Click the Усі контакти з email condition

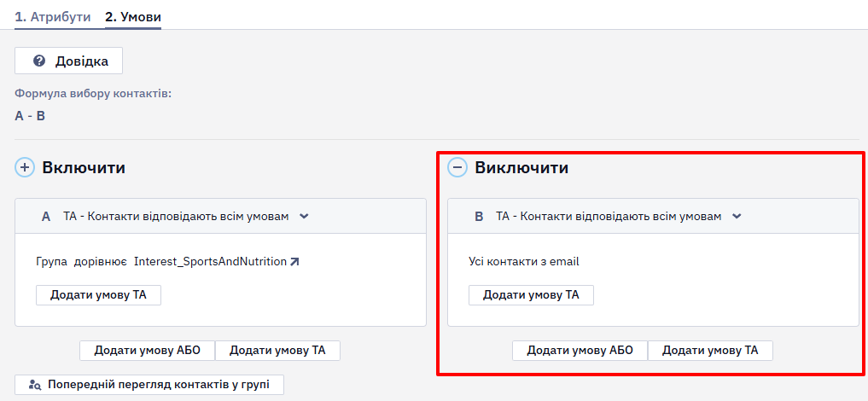[x=524, y=262]
